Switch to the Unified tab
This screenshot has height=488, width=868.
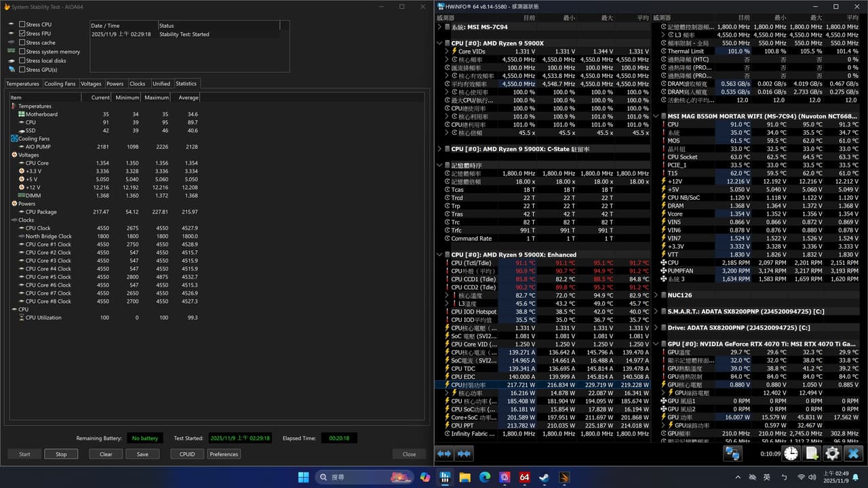(161, 84)
